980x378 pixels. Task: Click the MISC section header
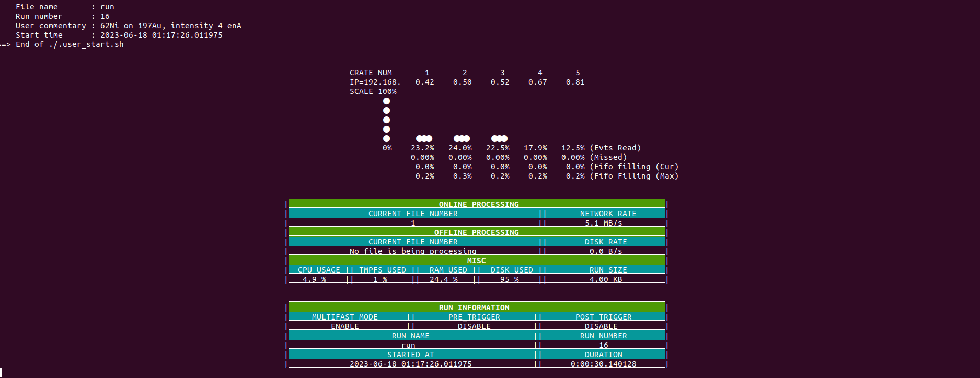pos(476,261)
